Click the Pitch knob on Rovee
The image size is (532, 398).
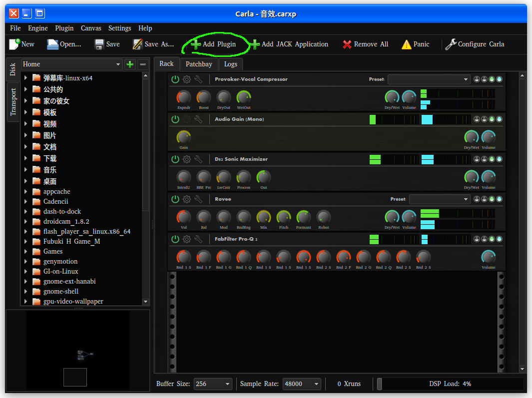click(x=284, y=217)
